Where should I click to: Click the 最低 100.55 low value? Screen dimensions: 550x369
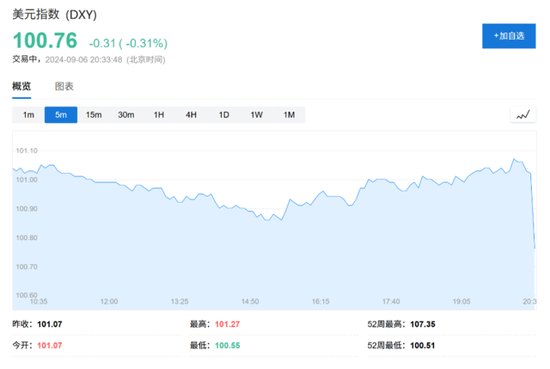(x=227, y=345)
